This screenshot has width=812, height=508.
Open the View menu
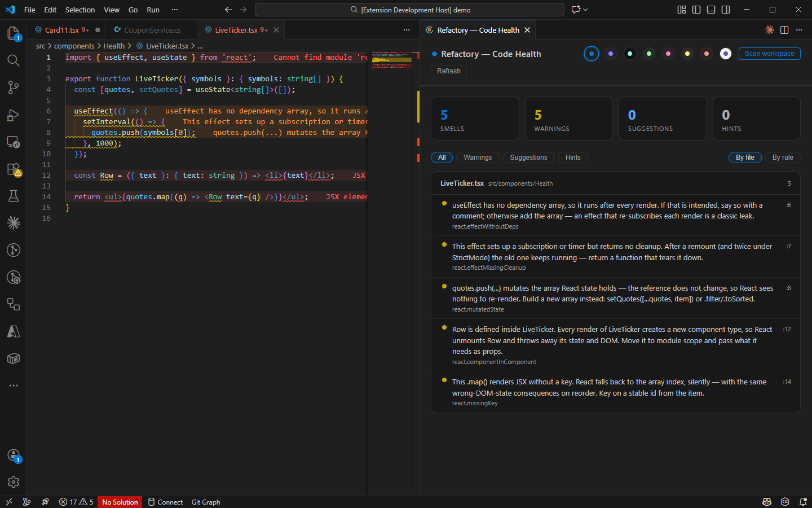coord(112,10)
